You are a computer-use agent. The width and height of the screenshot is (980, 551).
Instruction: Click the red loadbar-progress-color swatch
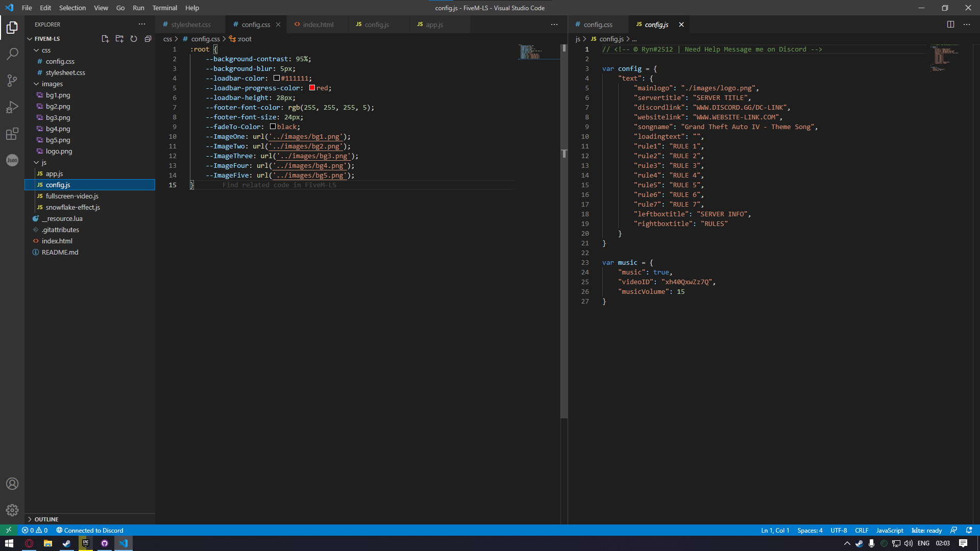312,88
